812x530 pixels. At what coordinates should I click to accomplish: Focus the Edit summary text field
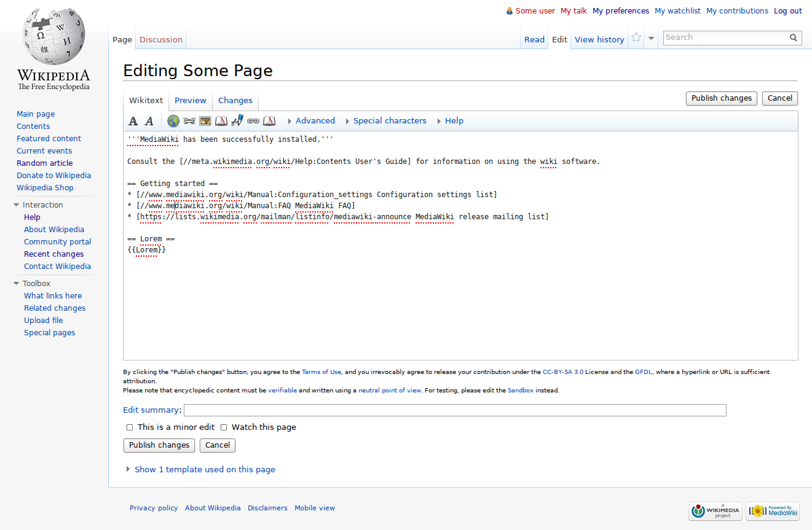coord(455,410)
